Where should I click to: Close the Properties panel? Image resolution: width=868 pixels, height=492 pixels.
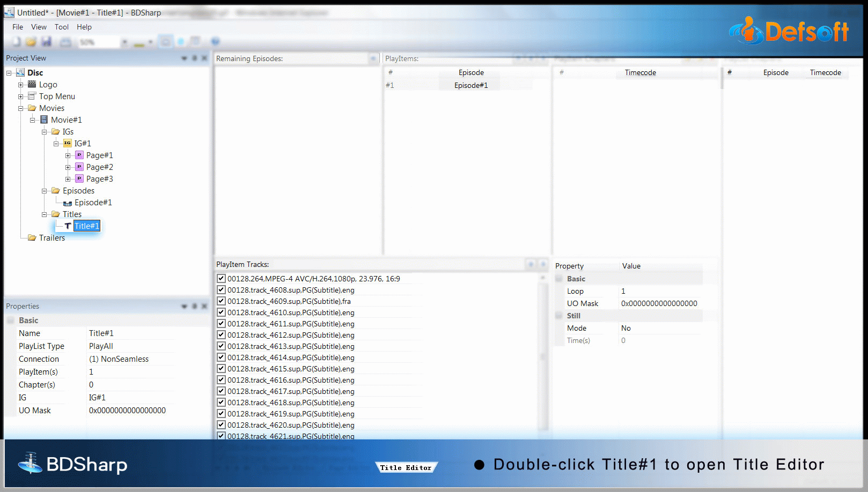pyautogui.click(x=204, y=306)
